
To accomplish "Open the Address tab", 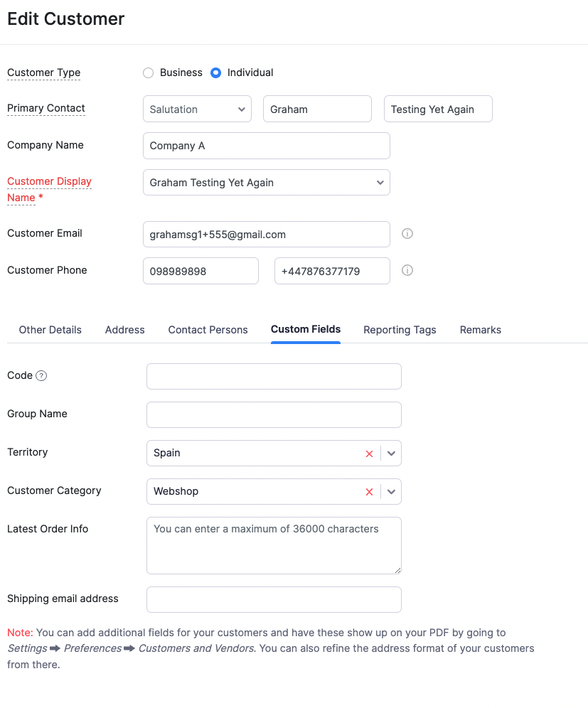I will click(124, 330).
